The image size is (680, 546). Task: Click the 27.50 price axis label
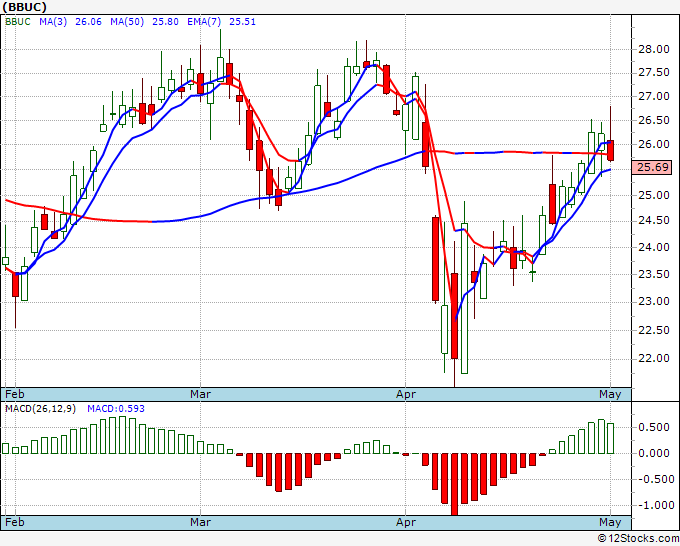point(654,72)
